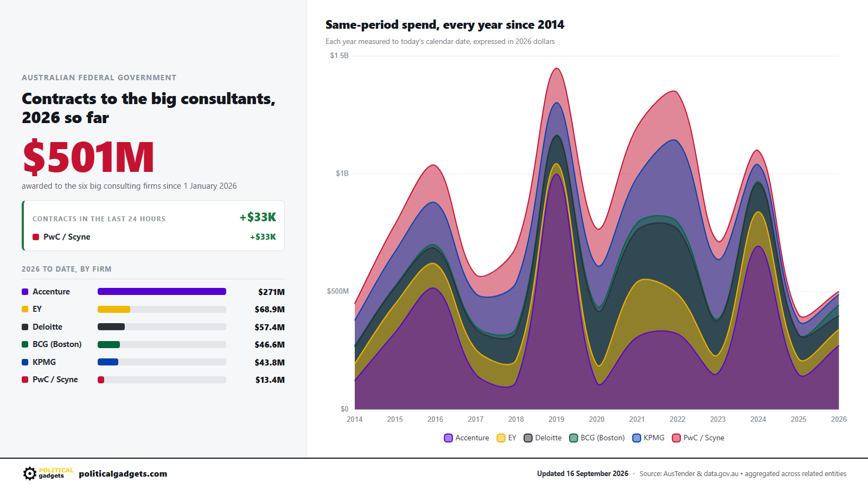Click the 2019 peak of the stacked chart
This screenshot has height=488, width=868.
[556, 69]
